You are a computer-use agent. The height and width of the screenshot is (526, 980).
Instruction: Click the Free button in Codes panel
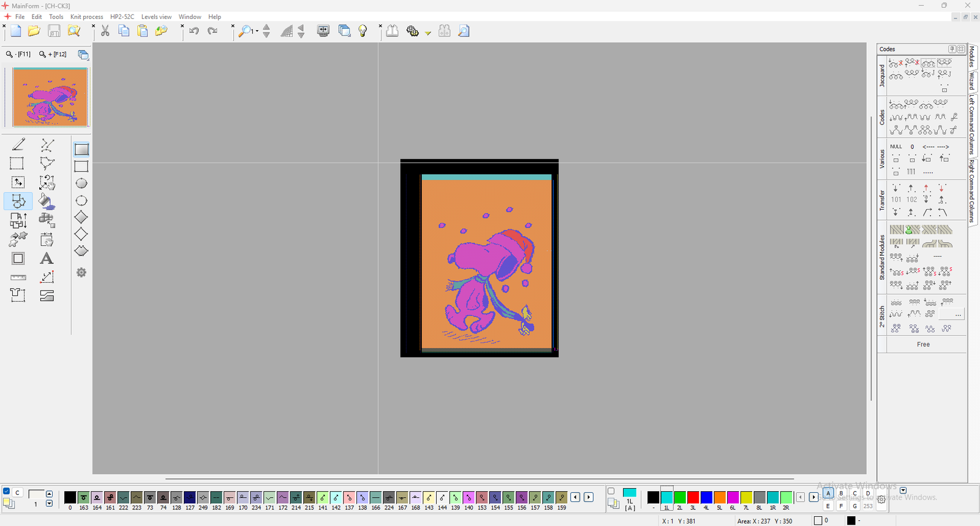(923, 345)
